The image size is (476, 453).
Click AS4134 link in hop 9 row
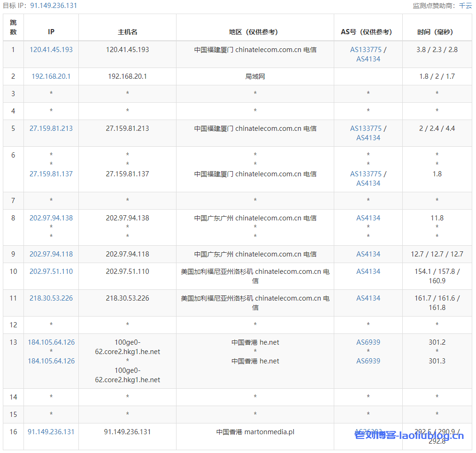(x=368, y=254)
